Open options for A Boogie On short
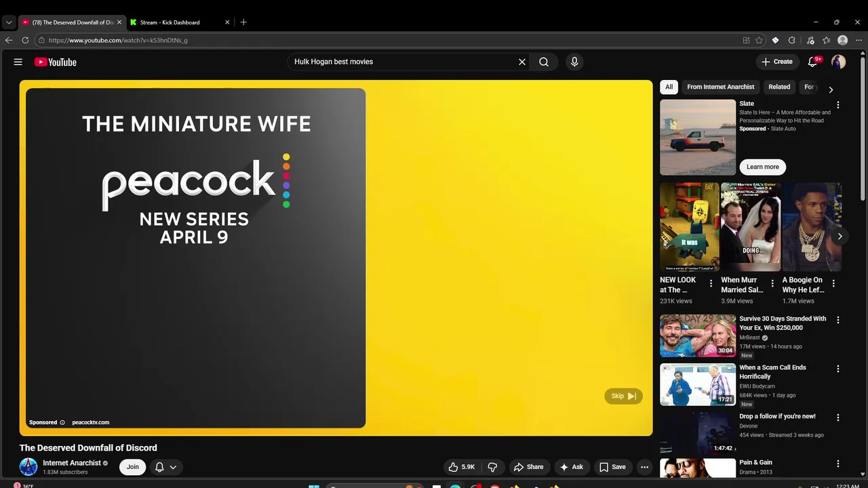The height and width of the screenshot is (488, 868). 833,283
